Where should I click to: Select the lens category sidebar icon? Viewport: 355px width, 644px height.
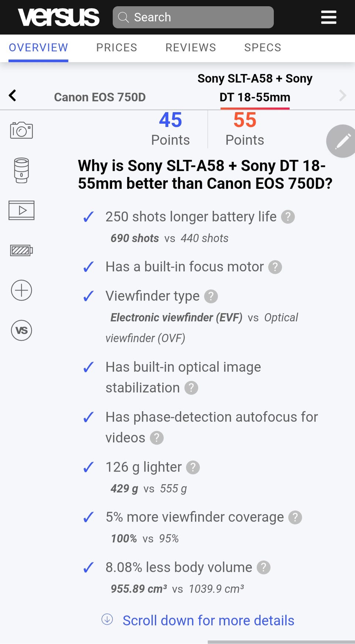point(21,170)
